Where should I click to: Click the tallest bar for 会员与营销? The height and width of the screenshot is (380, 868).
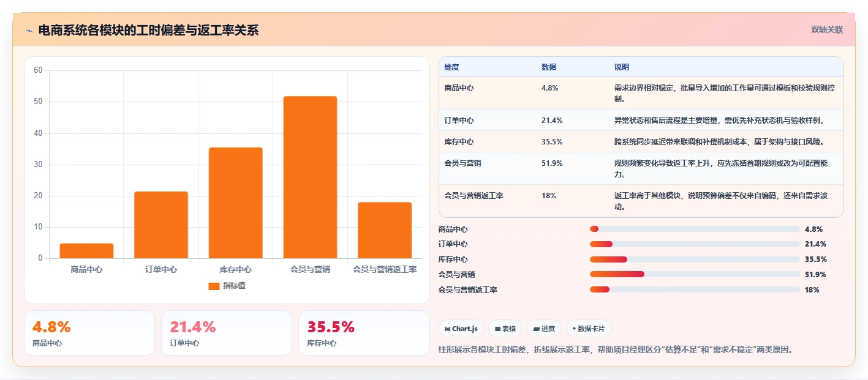(310, 177)
